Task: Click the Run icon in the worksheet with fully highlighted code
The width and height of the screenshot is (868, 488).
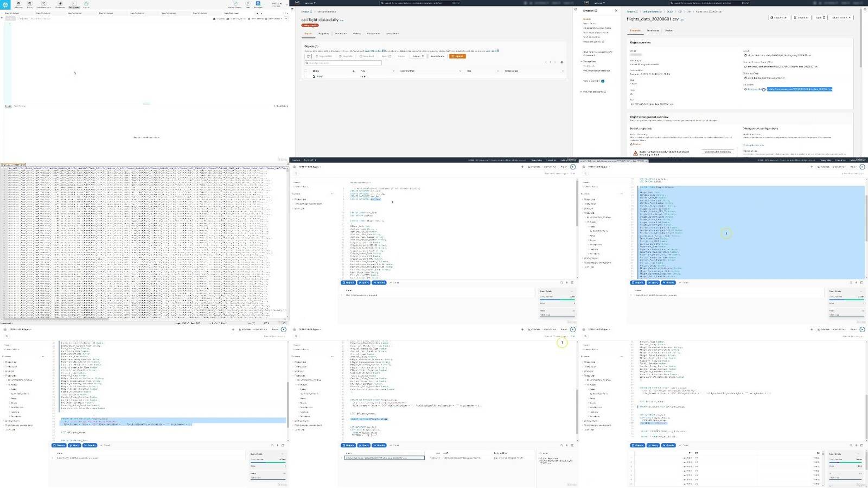Action: click(862, 167)
